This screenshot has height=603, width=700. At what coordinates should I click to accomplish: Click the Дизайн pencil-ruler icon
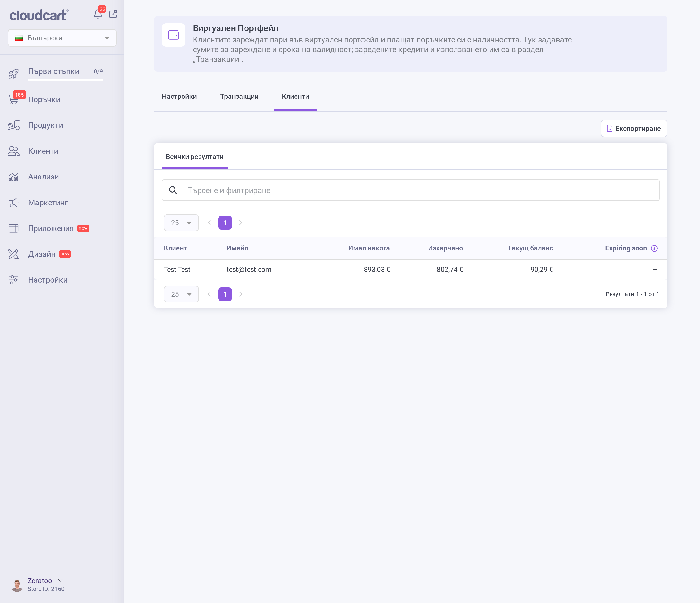point(14,254)
